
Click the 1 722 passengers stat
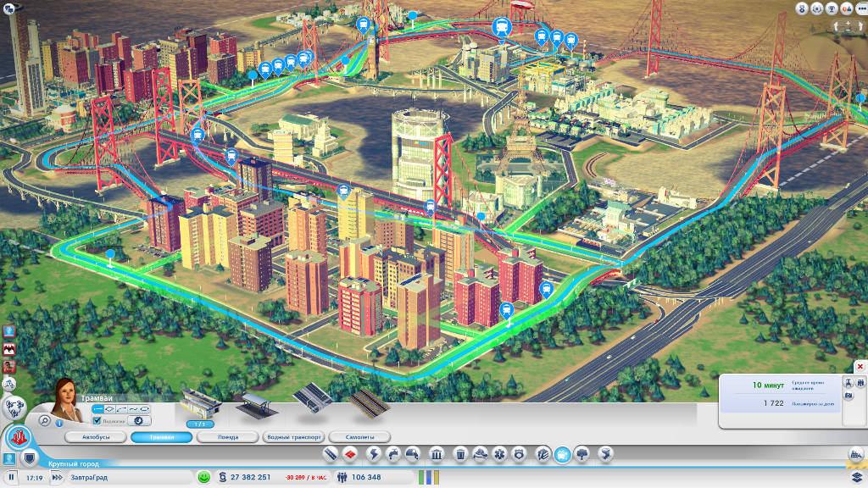(x=773, y=403)
